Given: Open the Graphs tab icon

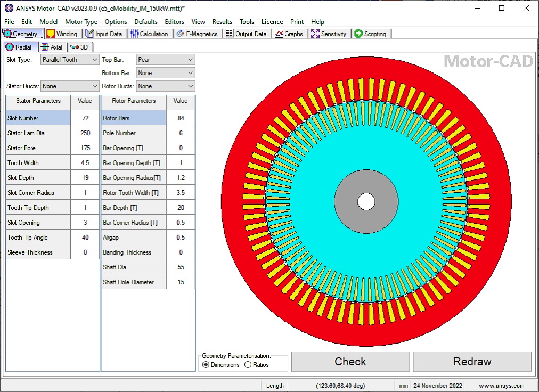Looking at the screenshot, I should coord(279,34).
